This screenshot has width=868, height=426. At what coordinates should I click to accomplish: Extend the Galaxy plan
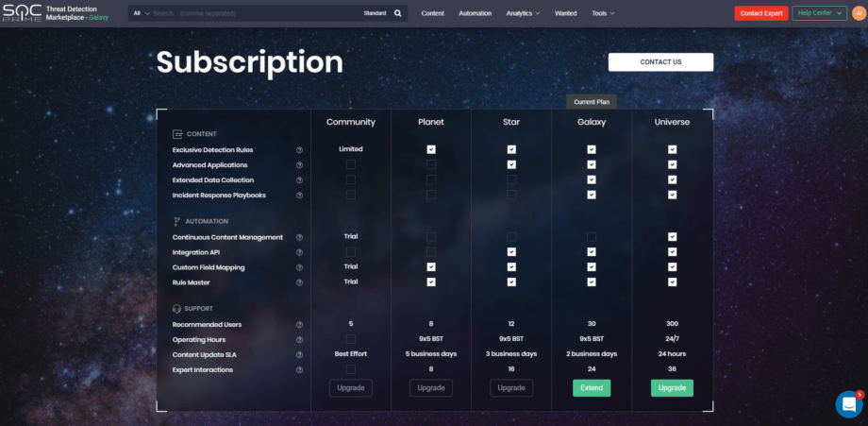pyautogui.click(x=592, y=388)
